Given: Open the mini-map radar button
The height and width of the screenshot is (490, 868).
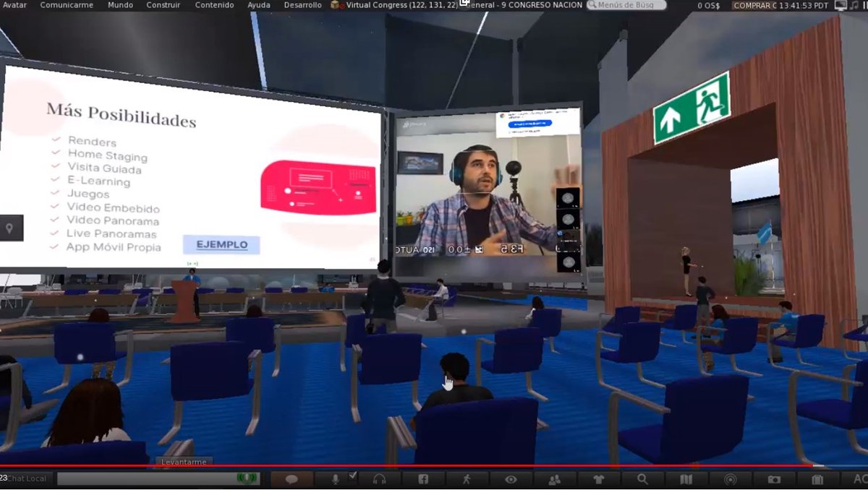Looking at the screenshot, I should tap(730, 479).
